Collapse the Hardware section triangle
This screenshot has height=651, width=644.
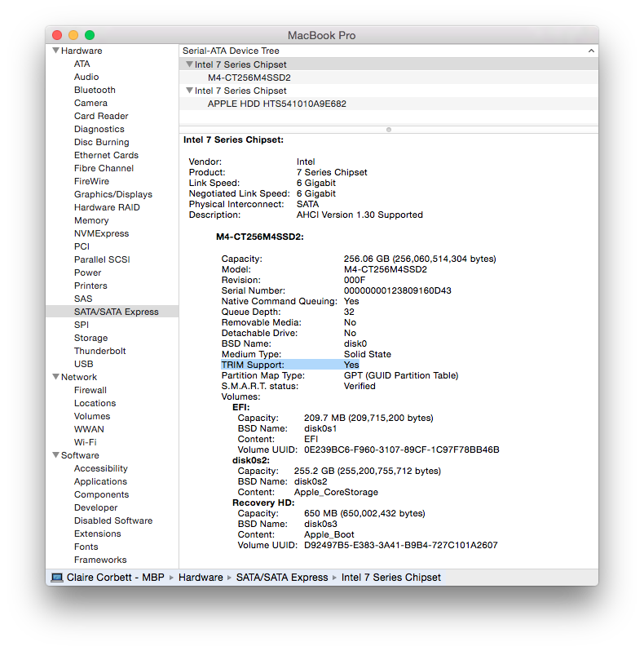pyautogui.click(x=55, y=51)
